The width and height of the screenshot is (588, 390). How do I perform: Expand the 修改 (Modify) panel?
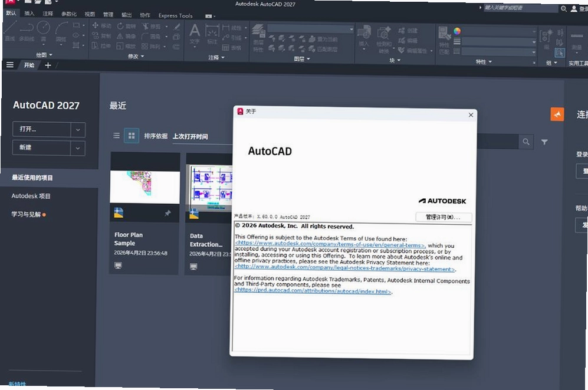click(x=136, y=56)
